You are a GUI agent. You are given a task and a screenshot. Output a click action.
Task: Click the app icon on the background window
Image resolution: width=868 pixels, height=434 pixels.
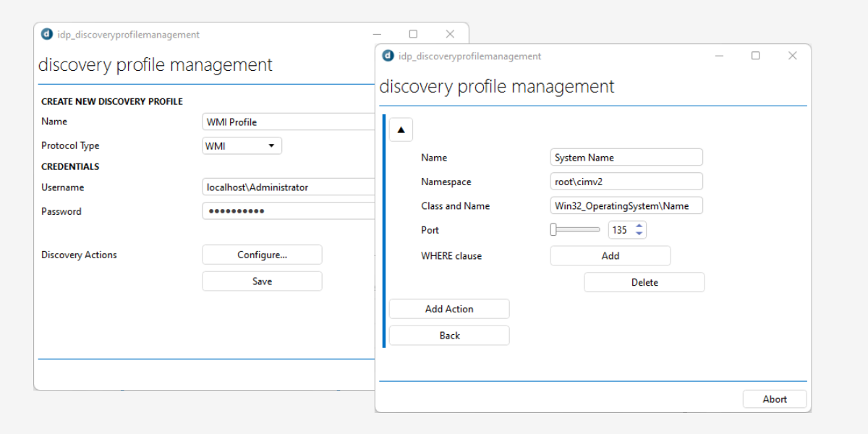pos(46,33)
